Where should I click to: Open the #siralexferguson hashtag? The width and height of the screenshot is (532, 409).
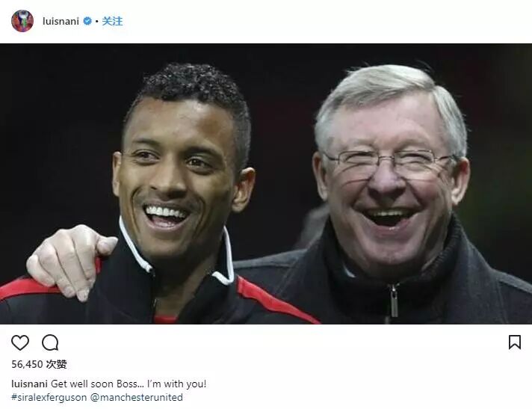(49, 397)
